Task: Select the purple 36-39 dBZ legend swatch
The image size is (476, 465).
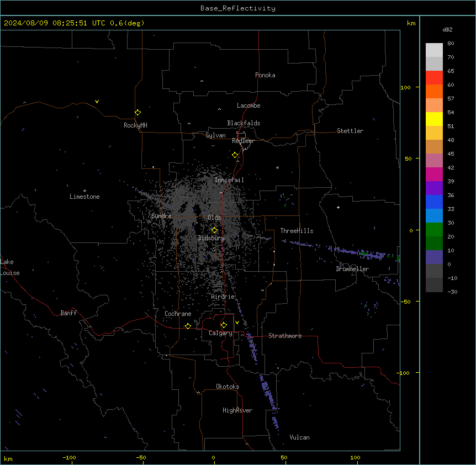Action: [434, 188]
